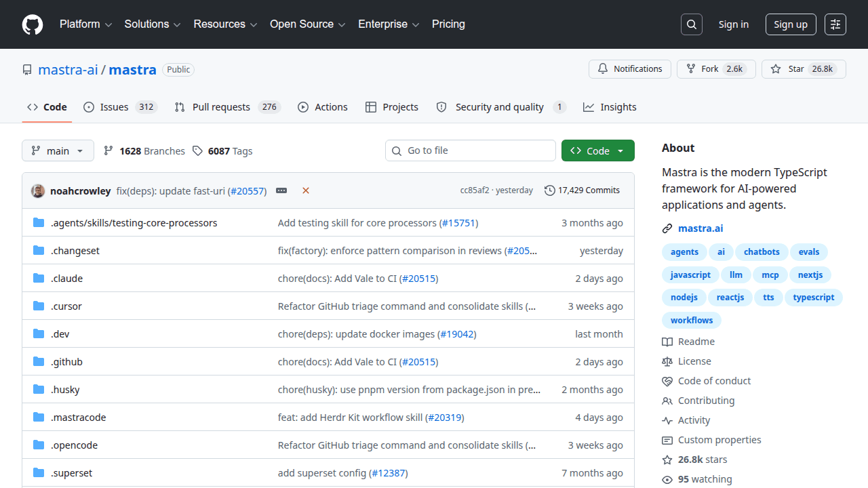Open pull request #15751 link
Viewport: 868px width, 488px height.
(x=459, y=223)
